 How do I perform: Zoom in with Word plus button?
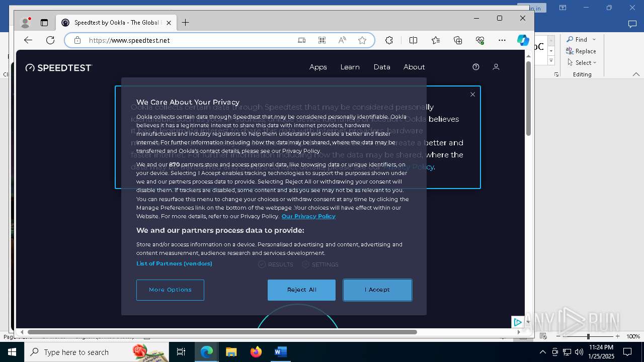617,336
